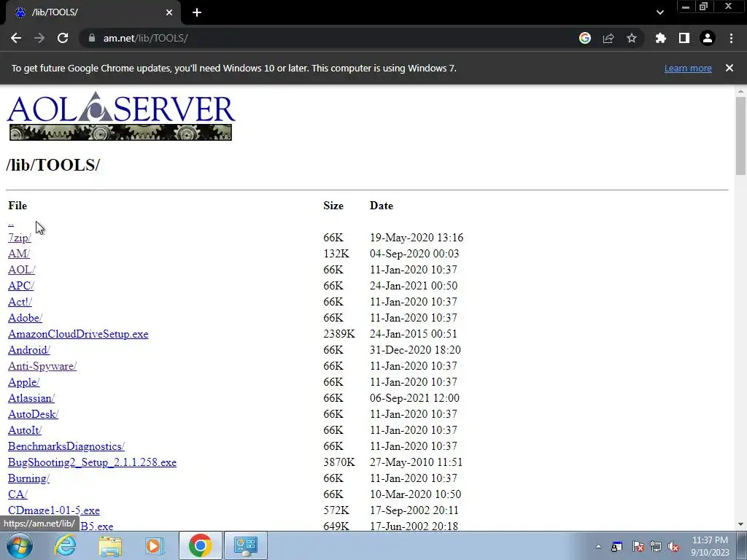Viewport: 747px width, 560px height.
Task: Open the Google icon in address bar
Action: point(585,38)
